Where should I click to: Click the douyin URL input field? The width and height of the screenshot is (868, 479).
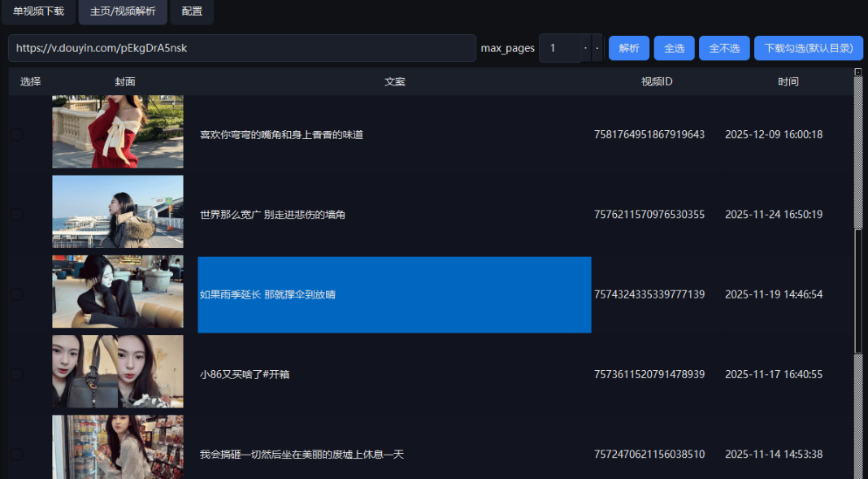[241, 48]
